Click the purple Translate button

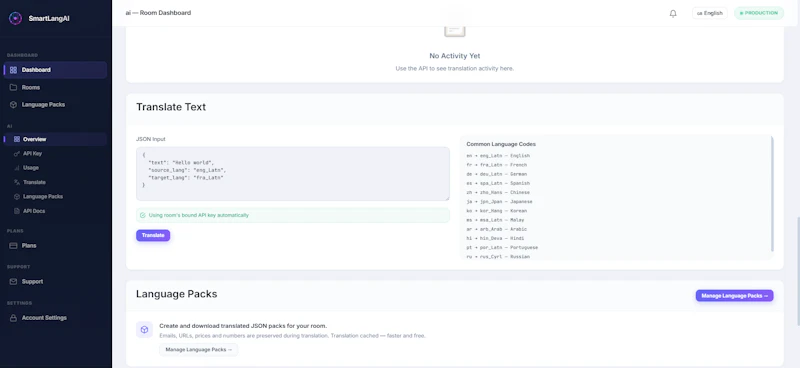coord(153,235)
